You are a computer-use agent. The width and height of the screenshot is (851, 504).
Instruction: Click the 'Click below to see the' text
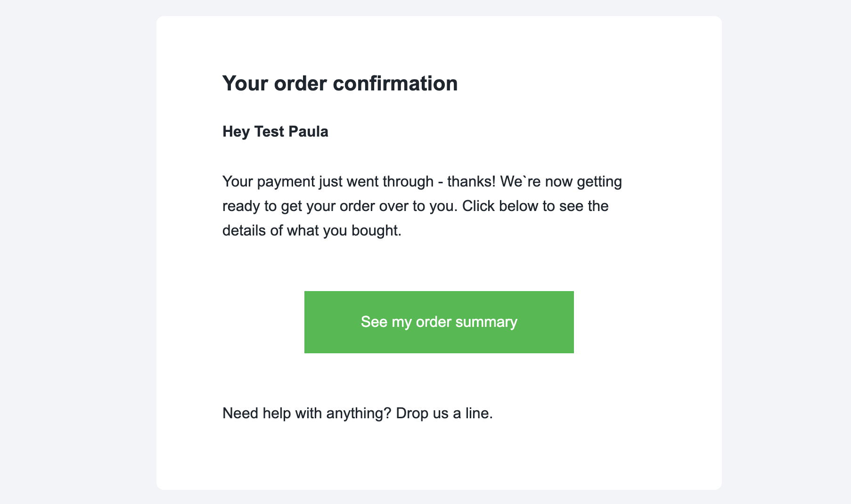(x=535, y=206)
